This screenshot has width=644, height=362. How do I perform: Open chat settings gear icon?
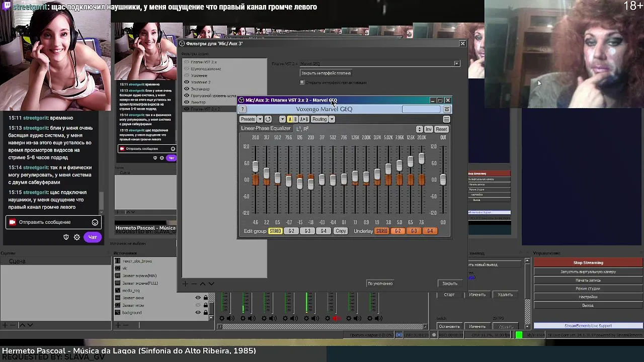click(77, 237)
